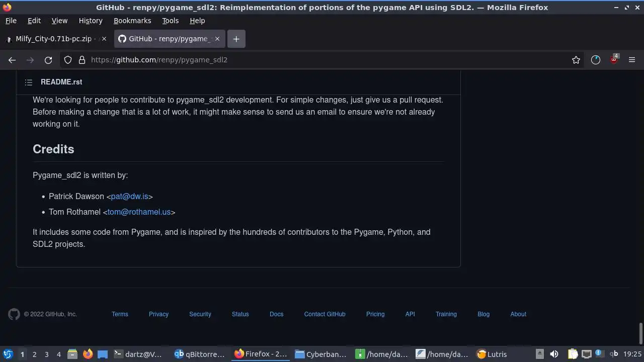Viewport: 644px width, 362px height.
Task: Open network connection tray icon
Action: tap(587, 354)
